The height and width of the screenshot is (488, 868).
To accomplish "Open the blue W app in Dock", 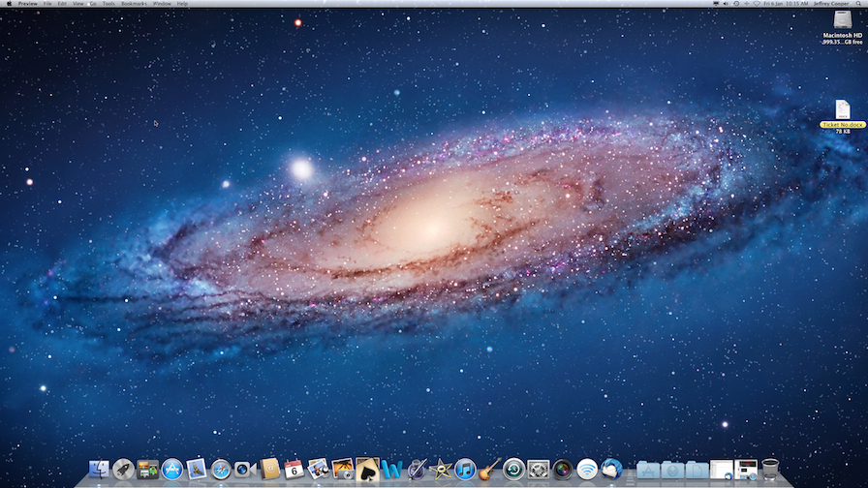I will click(392, 470).
